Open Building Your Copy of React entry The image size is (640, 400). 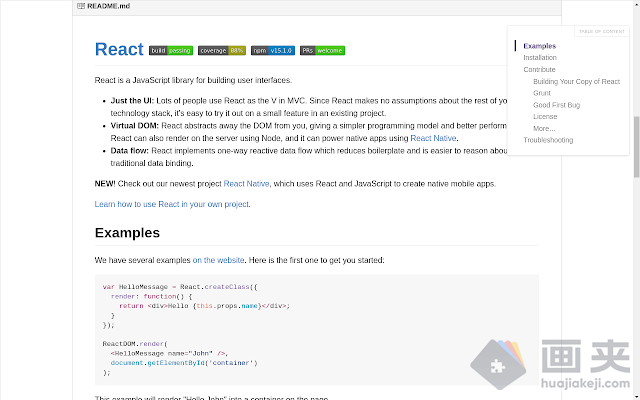coord(576,81)
